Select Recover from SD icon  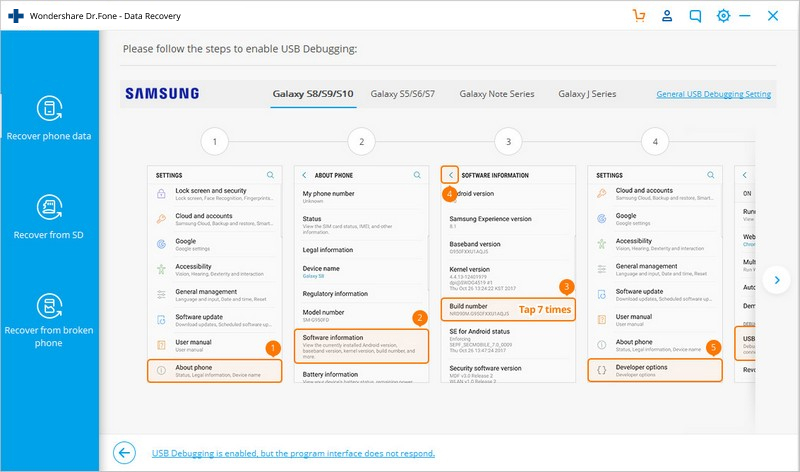49,207
